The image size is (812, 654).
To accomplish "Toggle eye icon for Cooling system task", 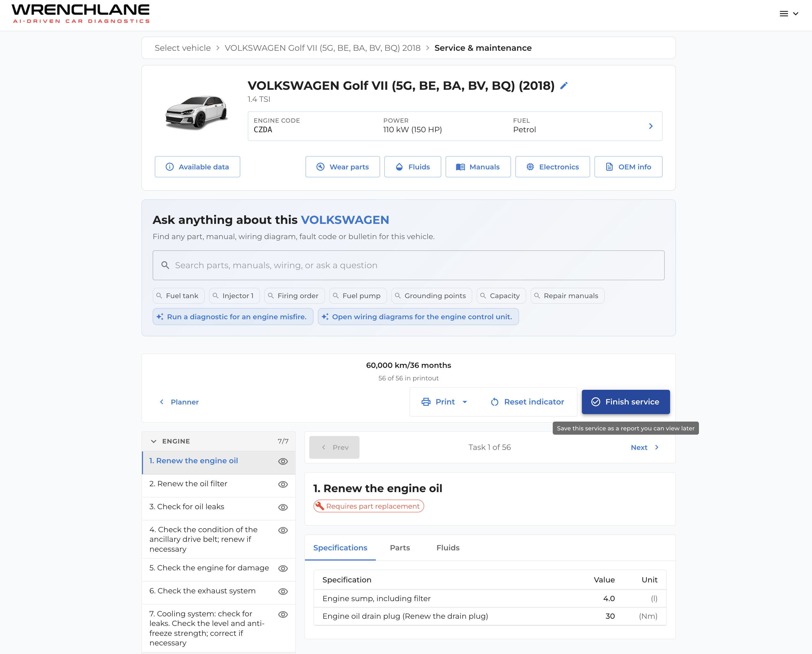I will coord(283,614).
